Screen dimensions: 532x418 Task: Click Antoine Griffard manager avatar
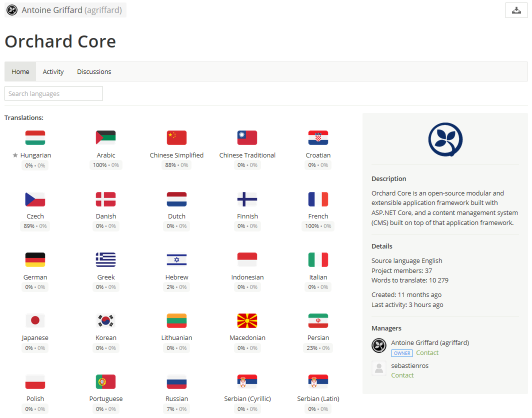(379, 345)
